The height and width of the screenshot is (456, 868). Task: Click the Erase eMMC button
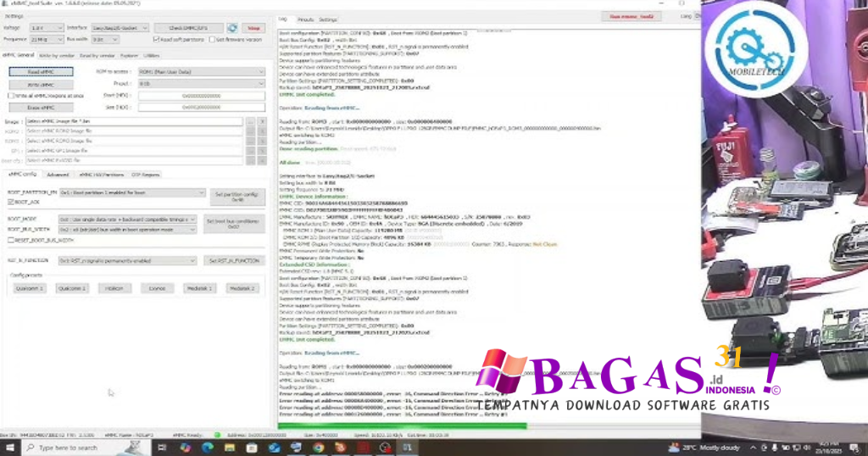(x=41, y=108)
